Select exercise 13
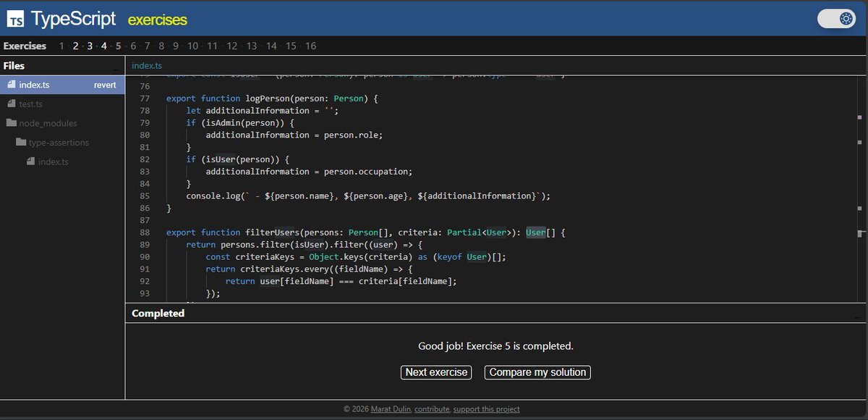The image size is (868, 420). coord(252,46)
